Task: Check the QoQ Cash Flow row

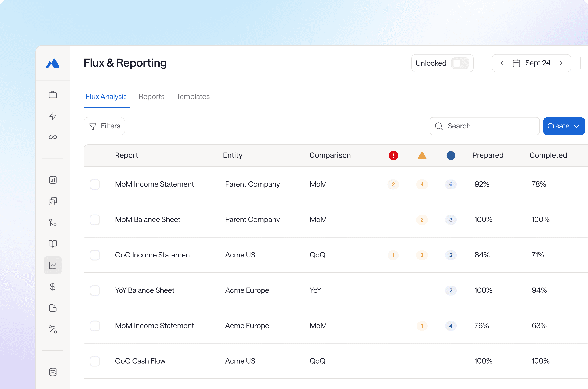Action: (x=95, y=361)
